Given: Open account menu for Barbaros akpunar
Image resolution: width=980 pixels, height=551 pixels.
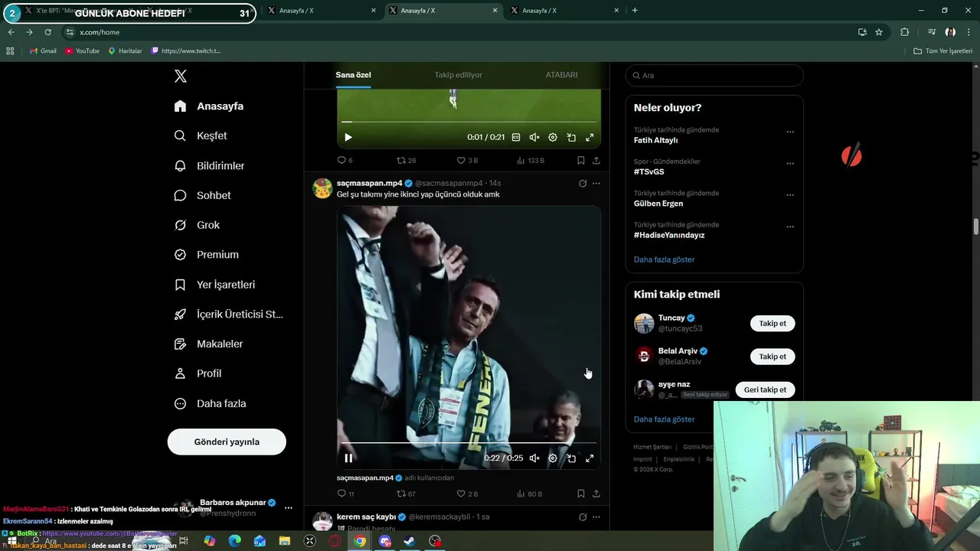Looking at the screenshot, I should (x=289, y=507).
